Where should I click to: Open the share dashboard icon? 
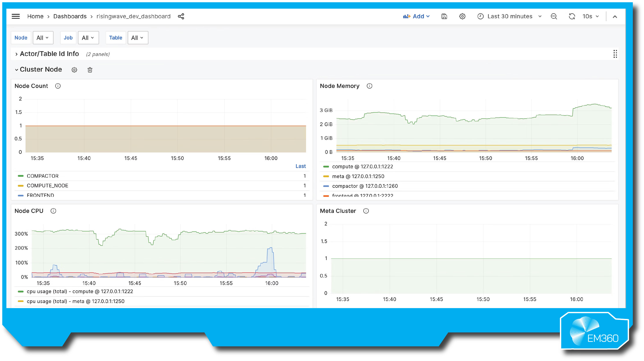tap(181, 16)
